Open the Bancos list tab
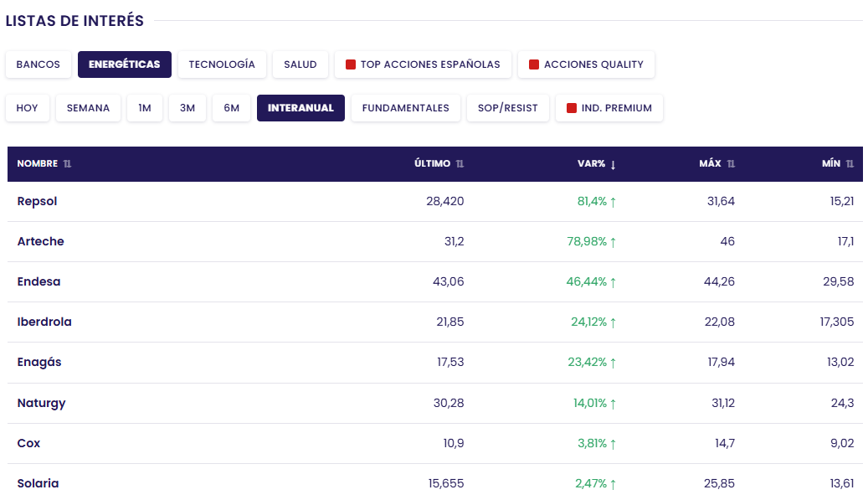The width and height of the screenshot is (868, 500). click(x=39, y=64)
